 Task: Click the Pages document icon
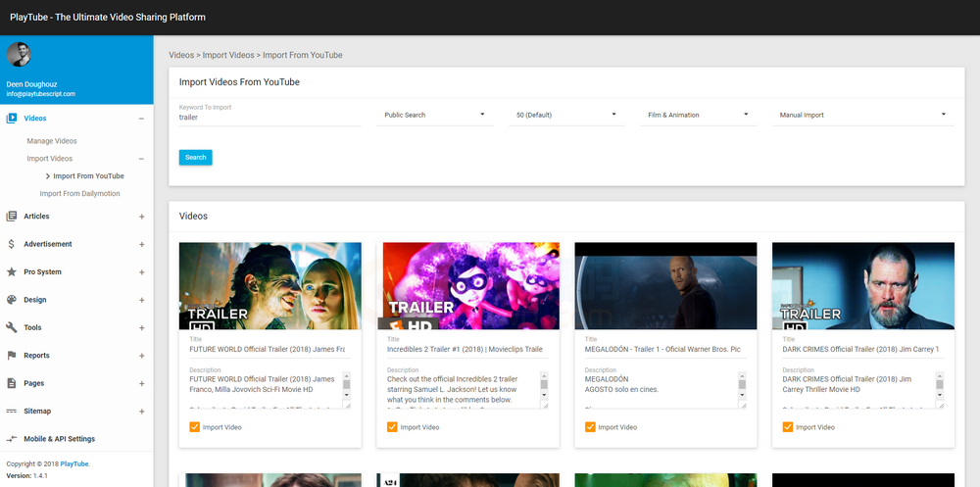click(x=11, y=383)
